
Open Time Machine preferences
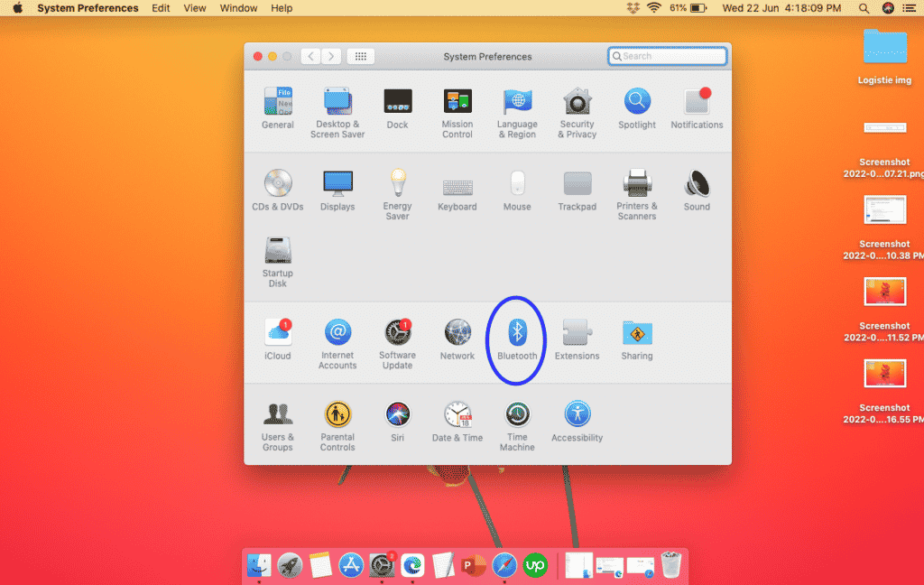click(x=517, y=426)
